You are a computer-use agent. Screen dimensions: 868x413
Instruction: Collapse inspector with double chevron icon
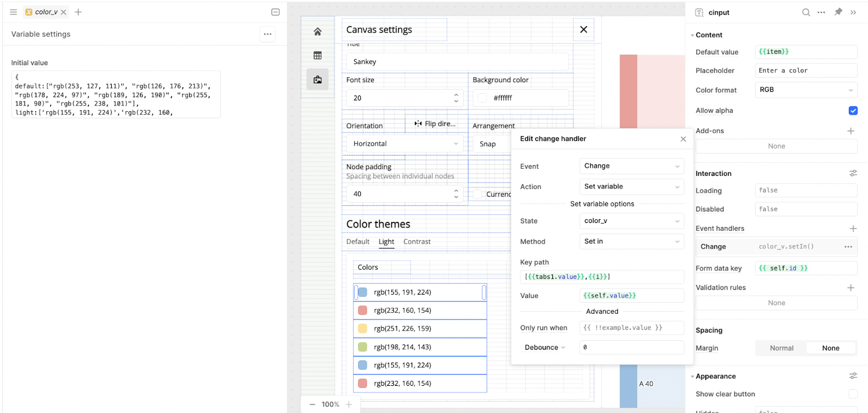(x=853, y=12)
